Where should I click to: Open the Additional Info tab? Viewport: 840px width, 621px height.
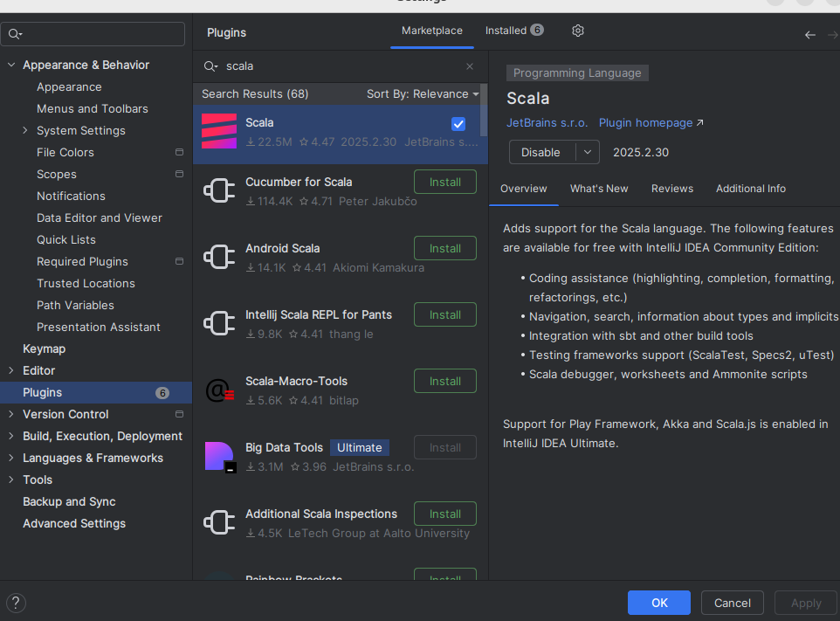(x=751, y=189)
